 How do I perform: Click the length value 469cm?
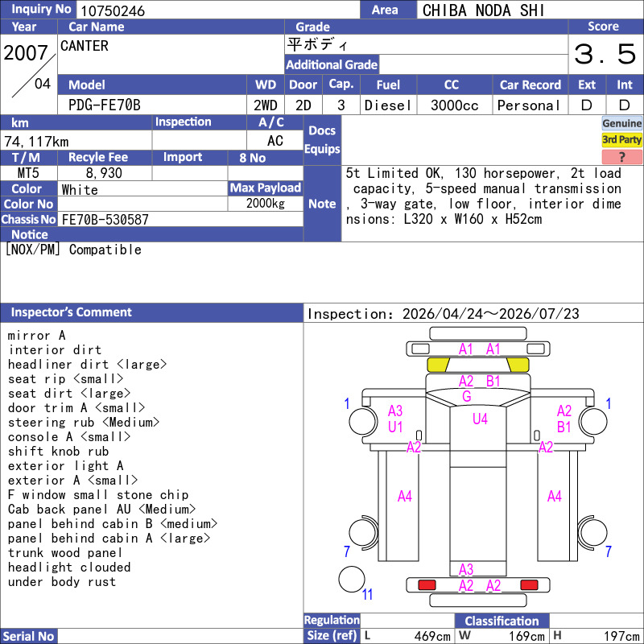click(432, 636)
